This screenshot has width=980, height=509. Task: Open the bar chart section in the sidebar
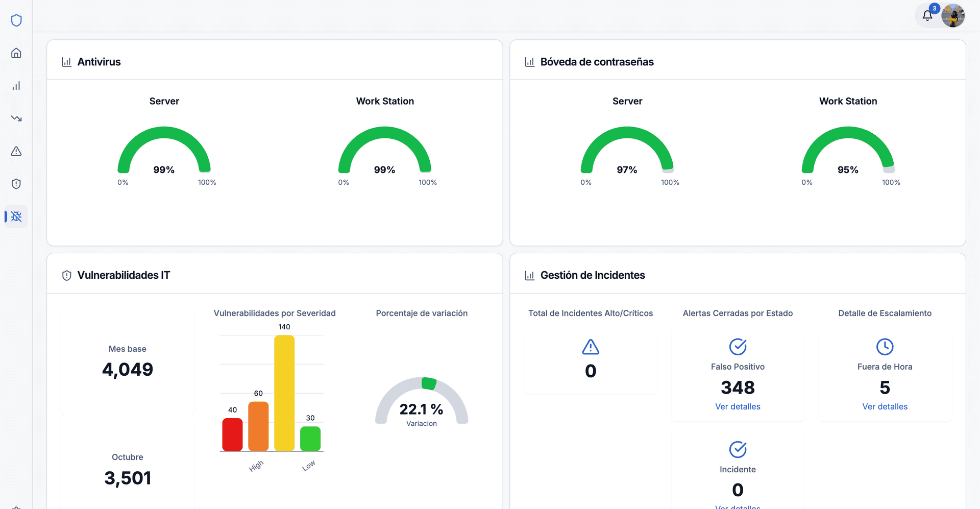tap(16, 86)
